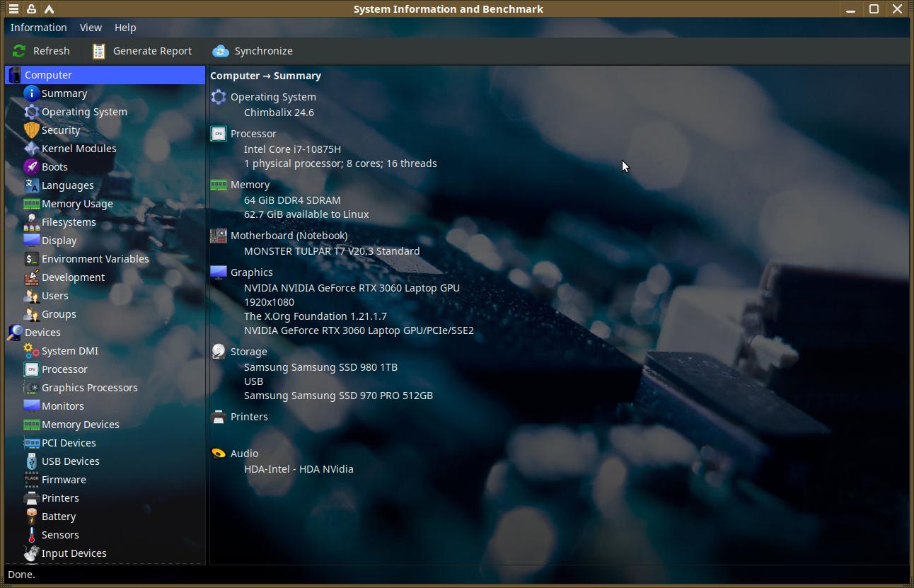Screen dimensions: 914x588
Task: Click the Monitors screen icon
Action: click(31, 406)
